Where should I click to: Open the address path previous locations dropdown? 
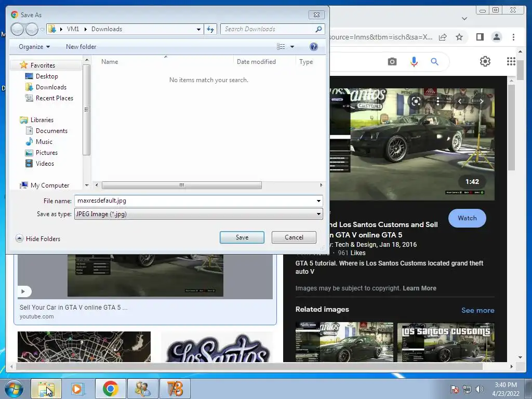pos(198,29)
